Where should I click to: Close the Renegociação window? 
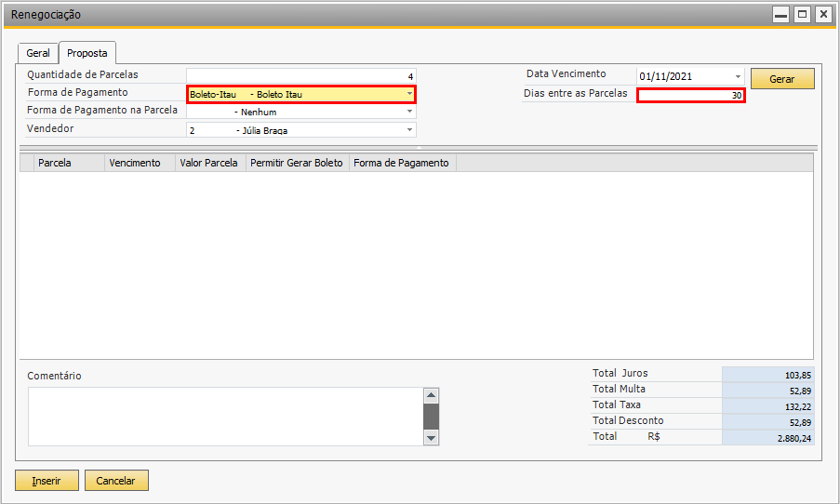[823, 15]
